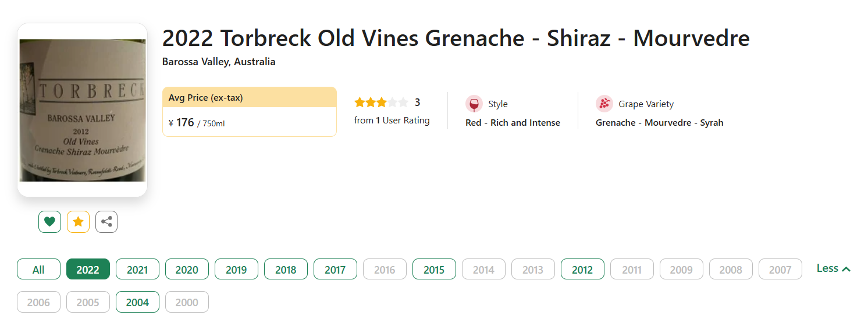The height and width of the screenshot is (333, 868).
Task: Collapse vintages with the Less chevron
Action: [x=834, y=268]
